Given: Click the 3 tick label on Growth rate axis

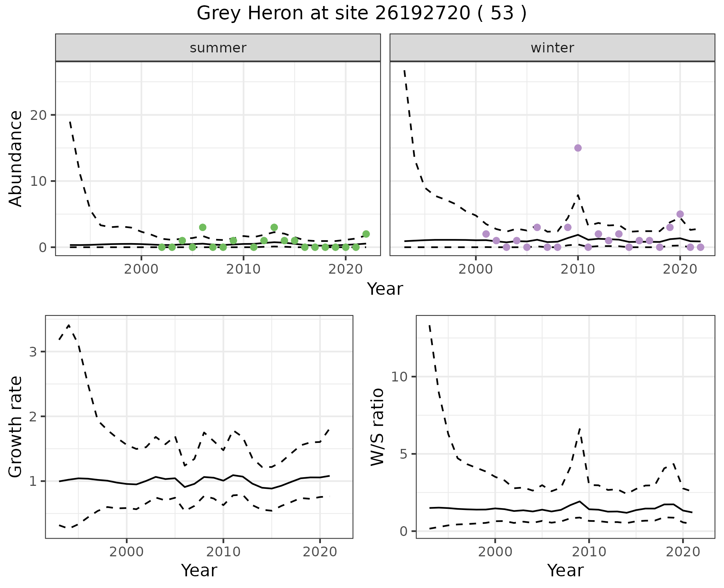Looking at the screenshot, I should click(33, 352).
